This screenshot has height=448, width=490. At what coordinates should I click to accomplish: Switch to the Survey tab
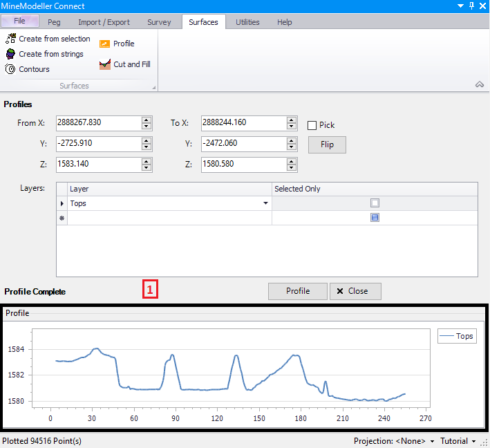tap(159, 22)
